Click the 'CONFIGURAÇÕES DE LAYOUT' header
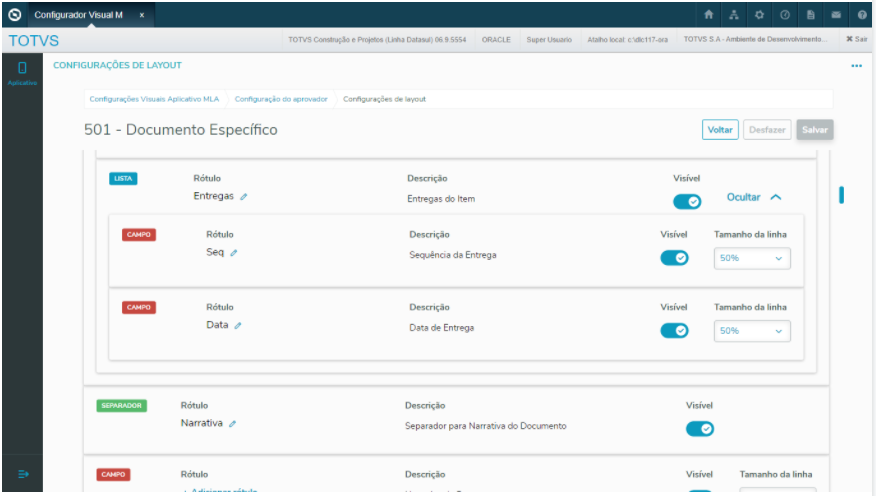The image size is (876, 496). [x=117, y=65]
